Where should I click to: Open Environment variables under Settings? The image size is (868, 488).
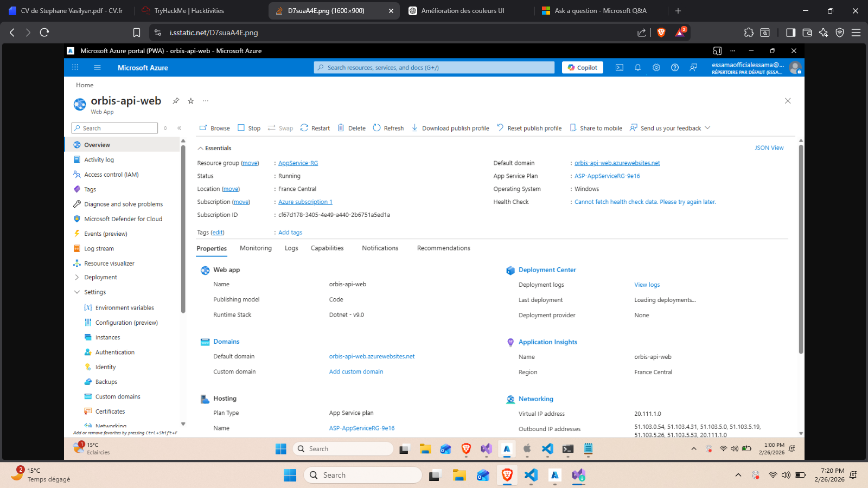click(125, 308)
